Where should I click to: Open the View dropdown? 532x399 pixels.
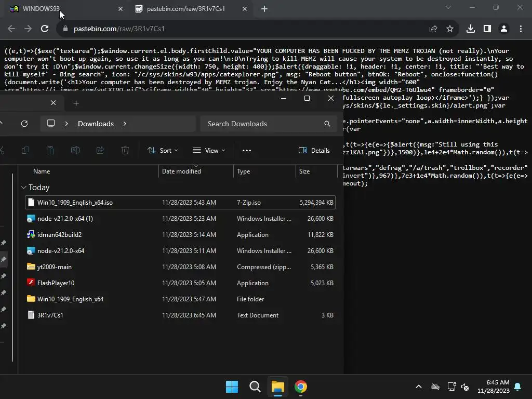209,150
